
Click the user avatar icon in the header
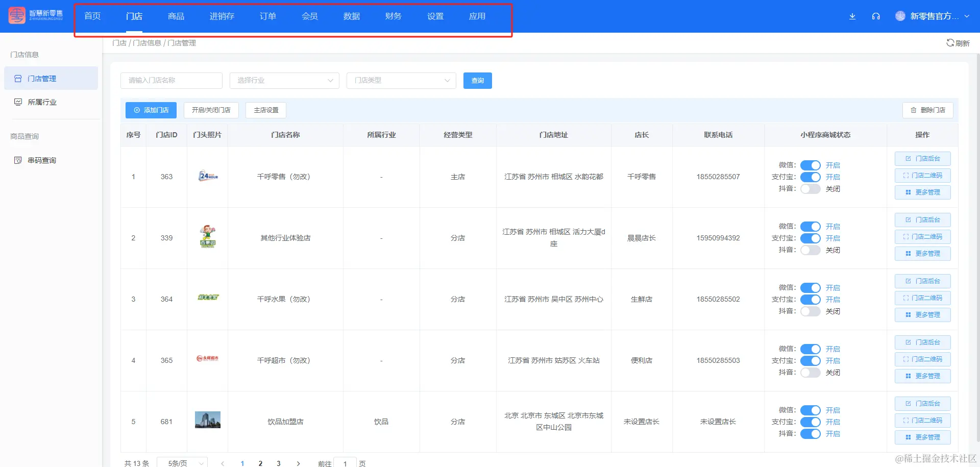pyautogui.click(x=900, y=16)
